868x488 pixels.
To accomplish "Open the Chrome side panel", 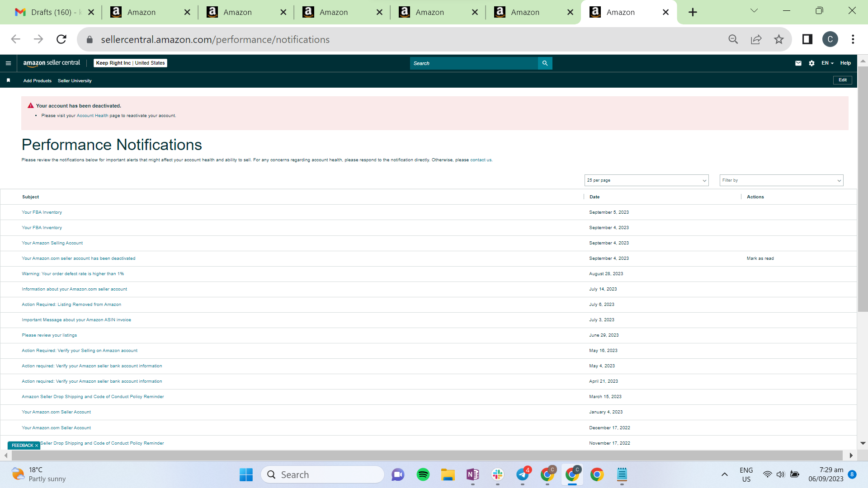I will (x=807, y=39).
